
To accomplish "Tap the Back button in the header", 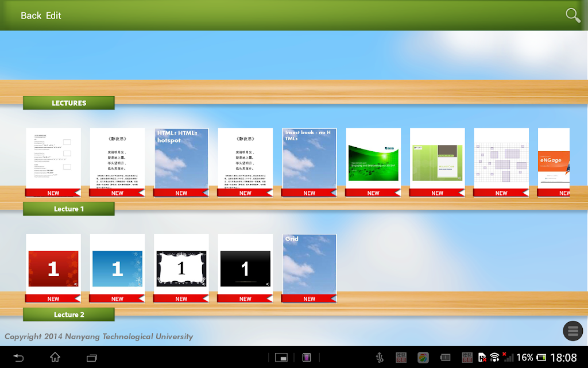I will point(31,16).
